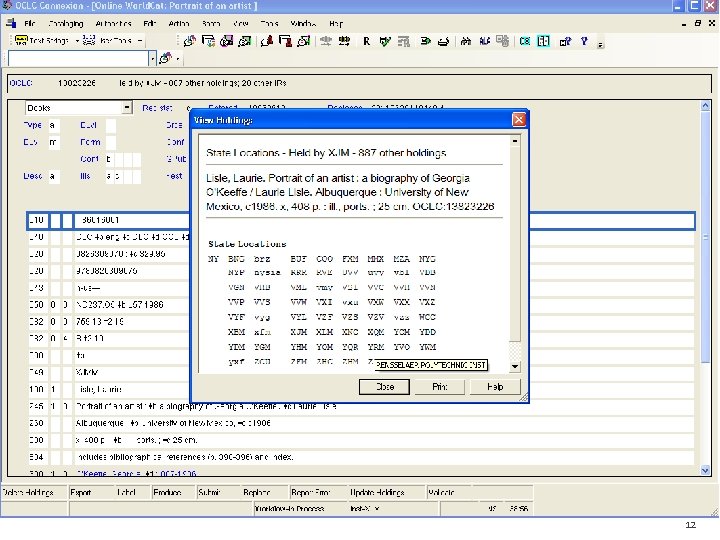Click the Print button in View Holdings
Screen dimensions: 720x540
click(x=439, y=386)
